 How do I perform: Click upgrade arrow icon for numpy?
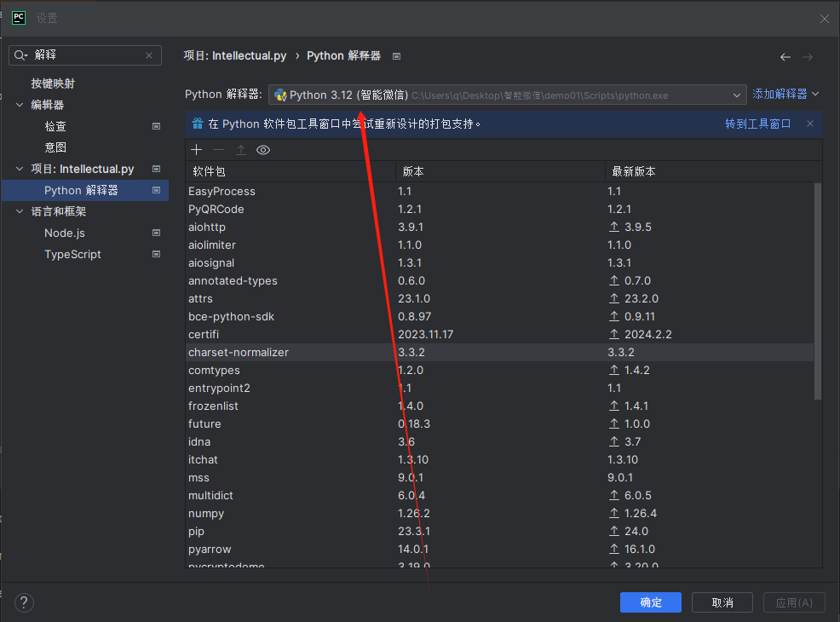pos(614,513)
